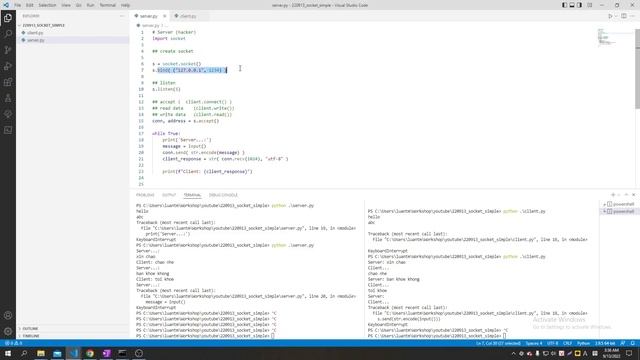
Task: Click the UTF-8 encoding status item
Action: coord(552,343)
